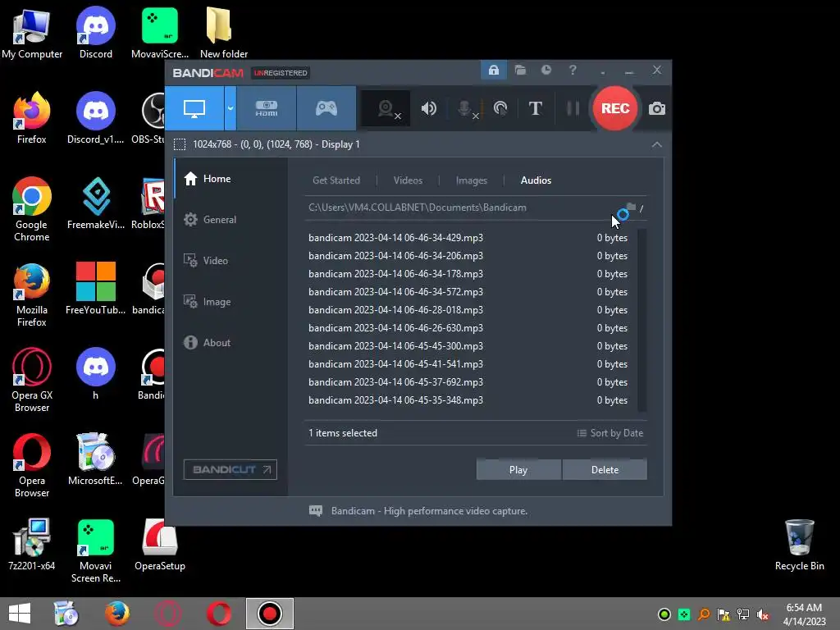840x630 pixels.
Task: Select bandicam 2023-04-14 06-45-41-541.mp3
Action: tap(468, 364)
